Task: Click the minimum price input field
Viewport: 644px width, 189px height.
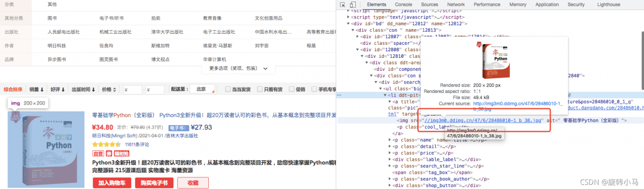Action: (x=133, y=90)
